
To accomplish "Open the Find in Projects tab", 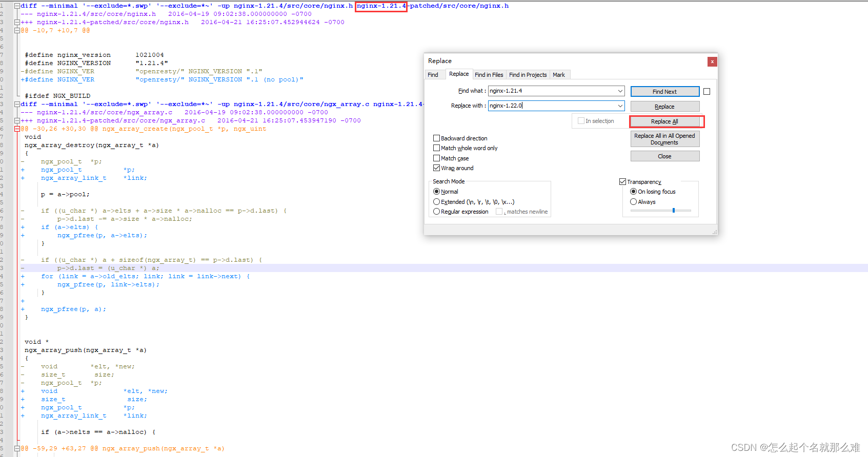I will pos(528,75).
